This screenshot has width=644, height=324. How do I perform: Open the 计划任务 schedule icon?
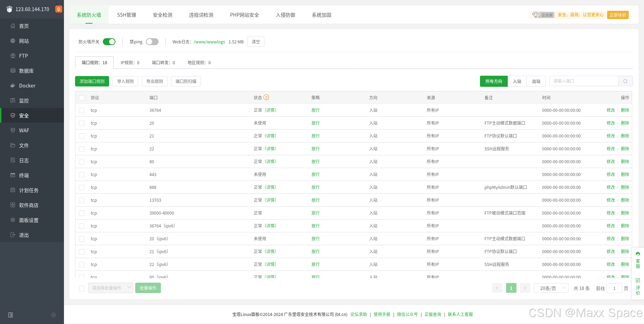click(13, 190)
